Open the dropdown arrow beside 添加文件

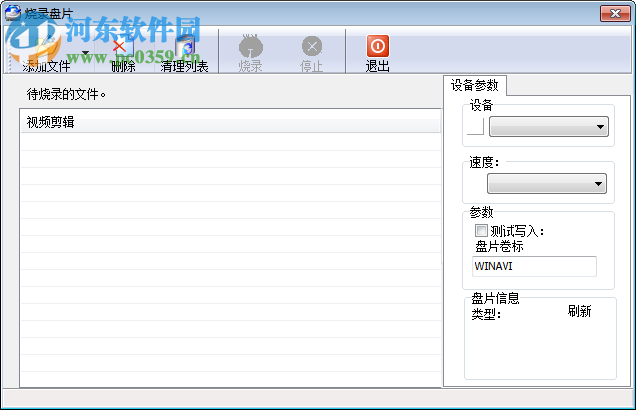86,53
